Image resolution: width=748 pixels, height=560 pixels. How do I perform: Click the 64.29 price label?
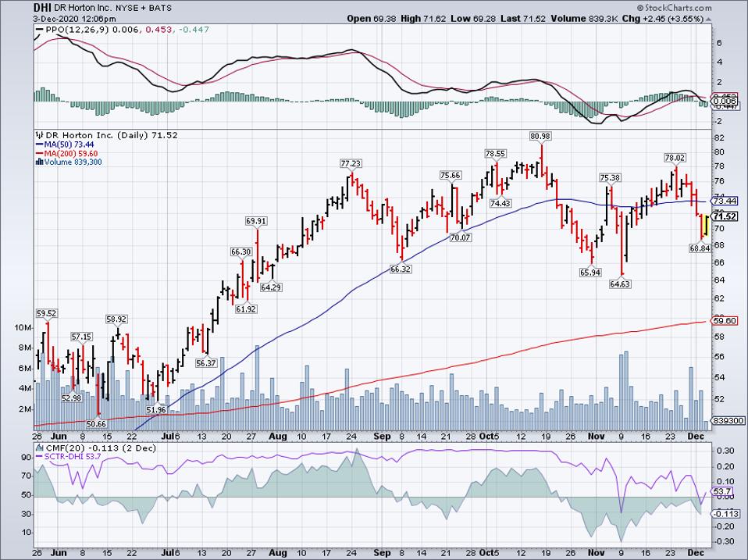(x=270, y=287)
